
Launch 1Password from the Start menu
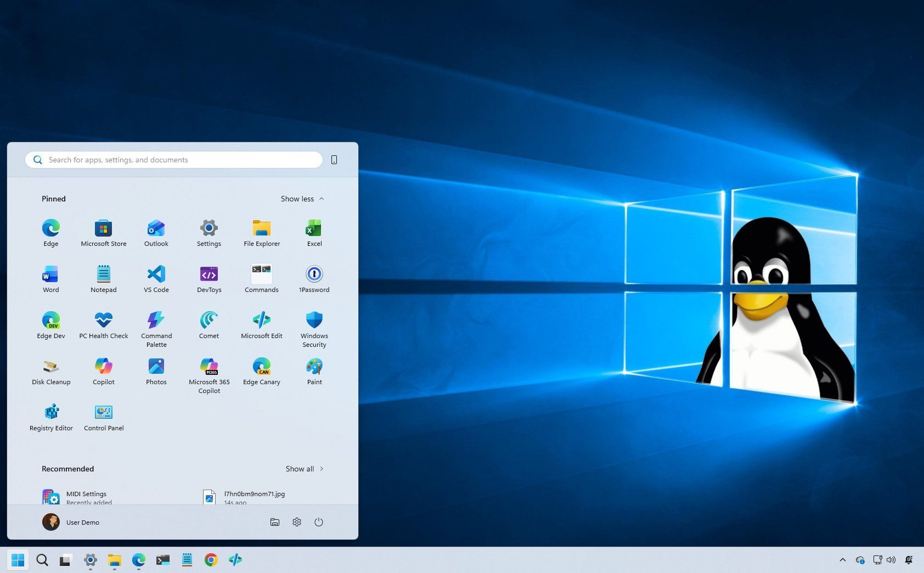tap(314, 277)
